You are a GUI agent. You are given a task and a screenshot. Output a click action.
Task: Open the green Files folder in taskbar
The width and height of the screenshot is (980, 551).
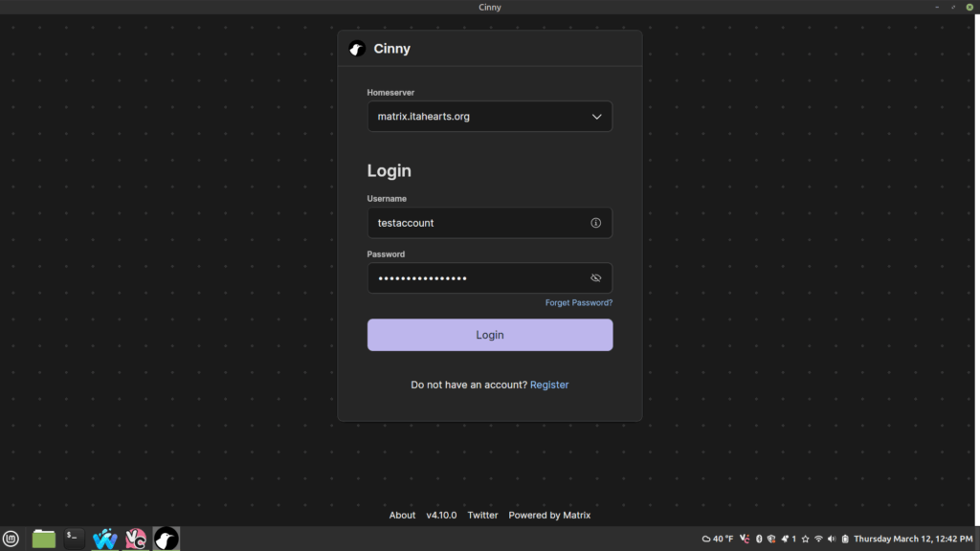tap(43, 539)
